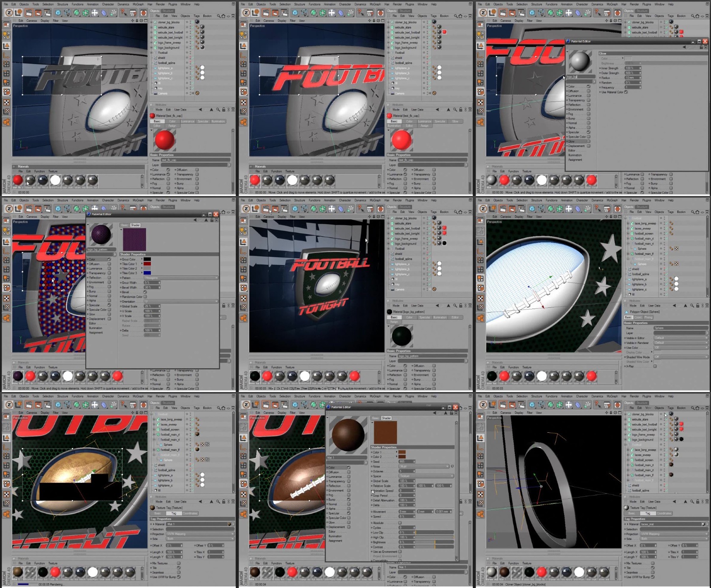Click the Attributes back arrow, top-left screenshot

[200, 109]
